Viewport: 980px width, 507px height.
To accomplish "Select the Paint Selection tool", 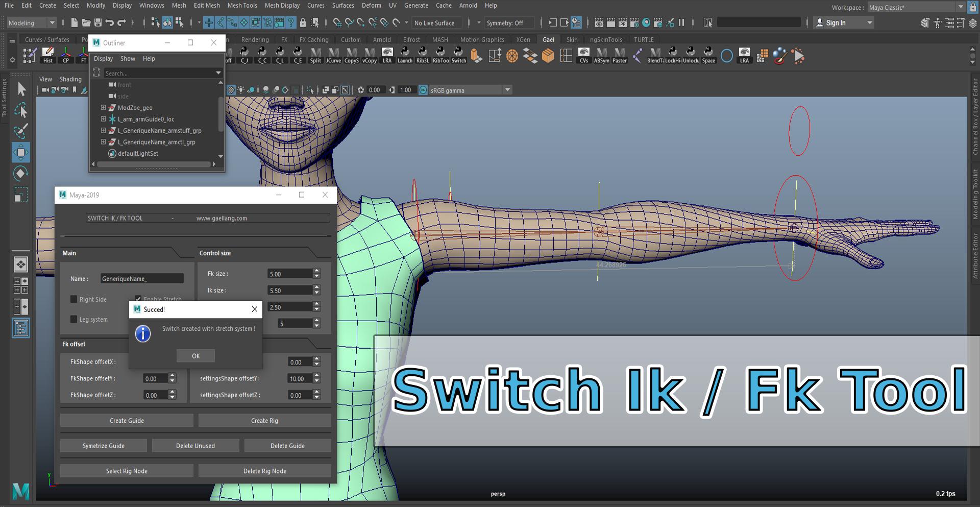I will (x=21, y=131).
